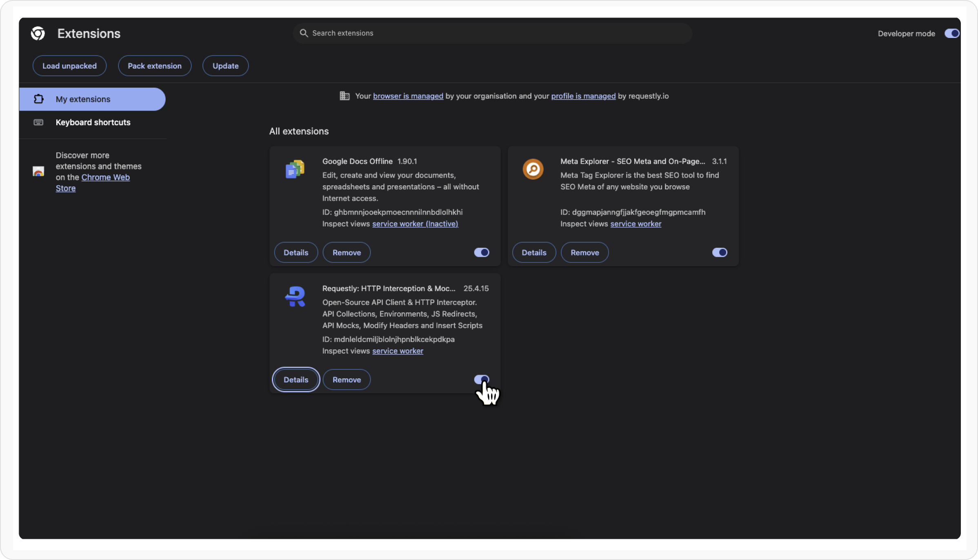Image resolution: width=978 pixels, height=560 pixels.
Task: Click the Chrome Web Store icon
Action: click(38, 171)
